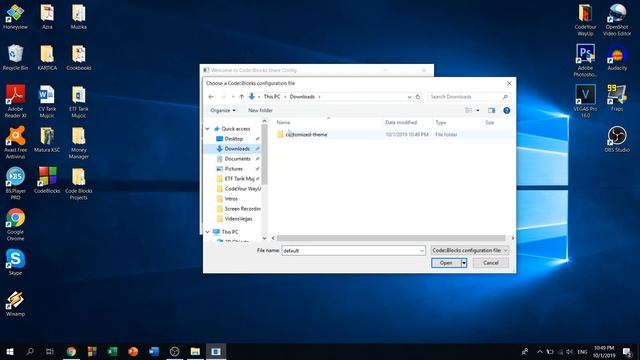Click the taskbar search icon
Screen dimensions: 640x360
tap(30, 351)
